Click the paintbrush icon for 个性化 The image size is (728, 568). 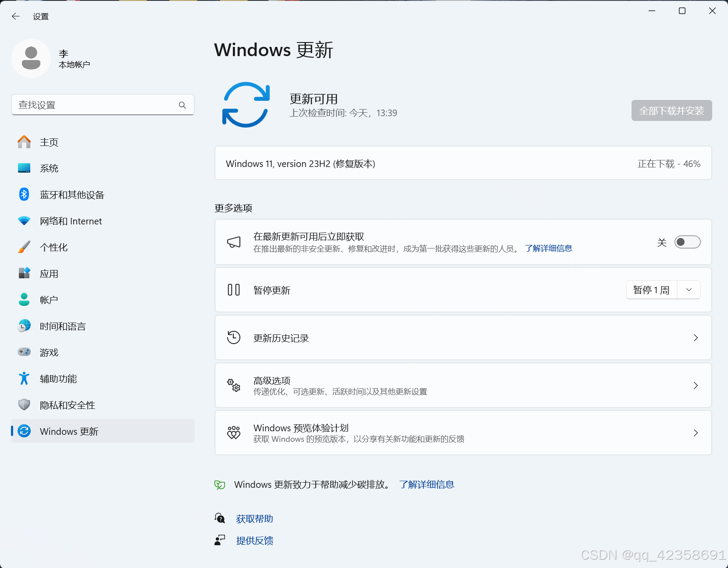pyautogui.click(x=24, y=247)
